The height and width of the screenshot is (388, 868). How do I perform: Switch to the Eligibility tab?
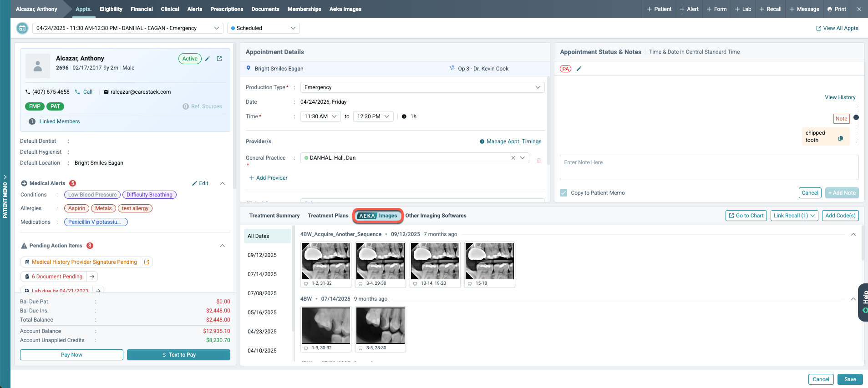(111, 9)
